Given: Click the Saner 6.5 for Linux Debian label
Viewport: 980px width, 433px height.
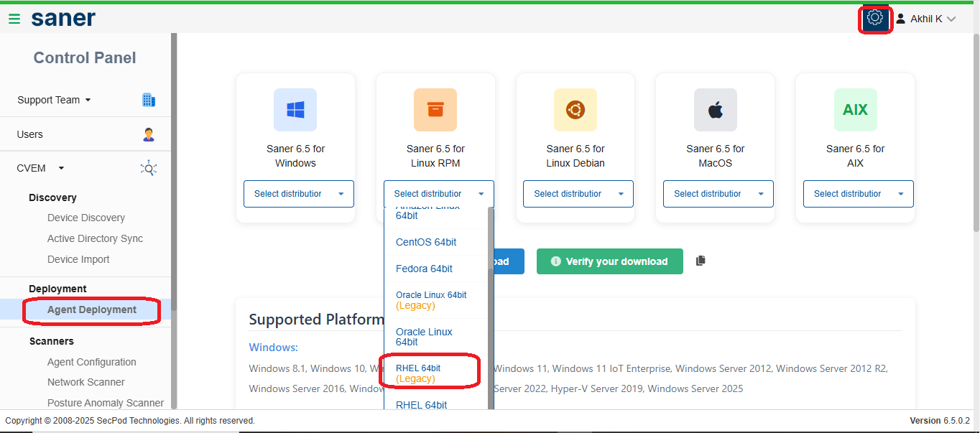Looking at the screenshot, I should click(x=575, y=156).
